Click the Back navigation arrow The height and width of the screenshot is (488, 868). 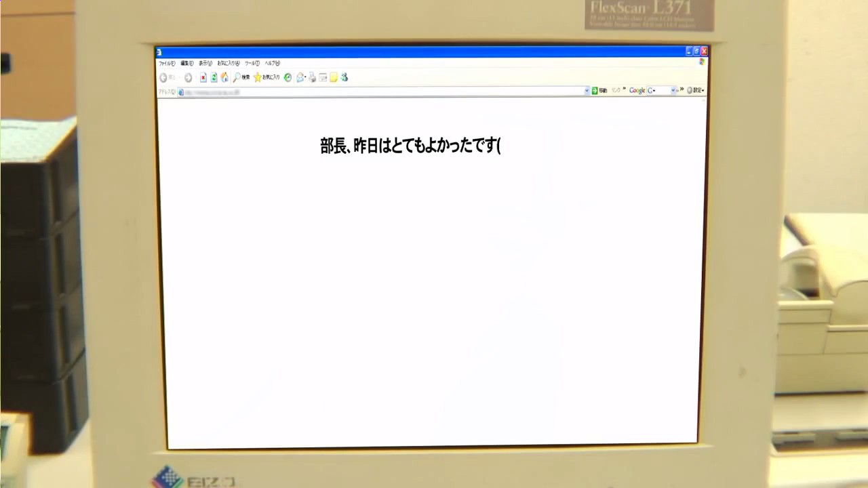(x=163, y=78)
